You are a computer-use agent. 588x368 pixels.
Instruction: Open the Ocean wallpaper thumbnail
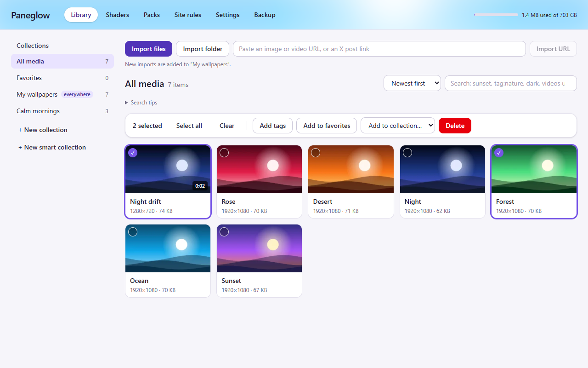(168, 248)
